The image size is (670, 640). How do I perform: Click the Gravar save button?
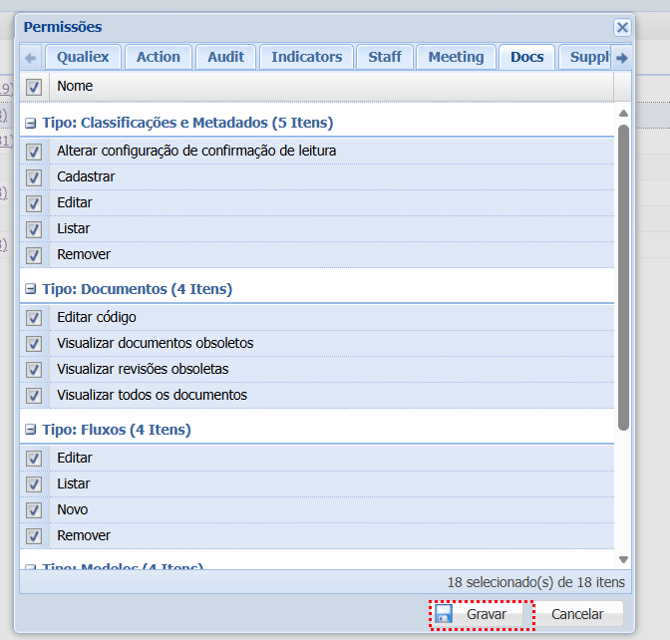click(x=481, y=614)
